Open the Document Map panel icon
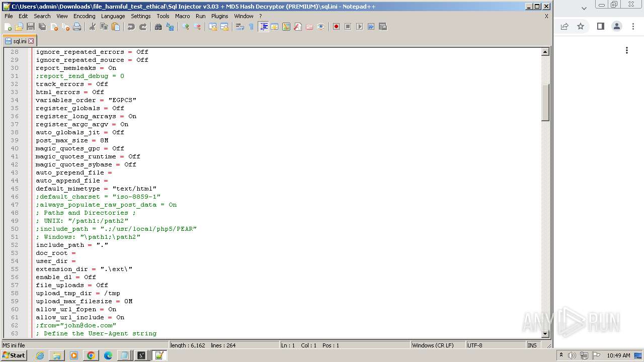This screenshot has width=644, height=362. [x=286, y=27]
